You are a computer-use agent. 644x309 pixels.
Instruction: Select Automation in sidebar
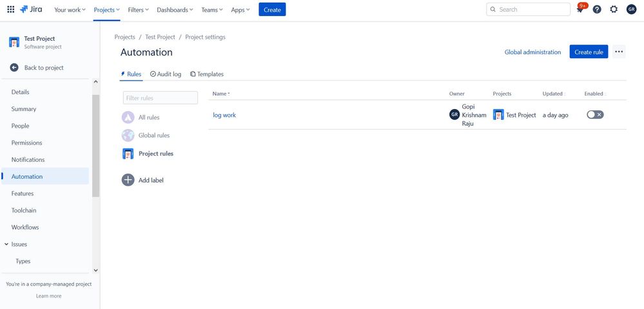point(45,176)
